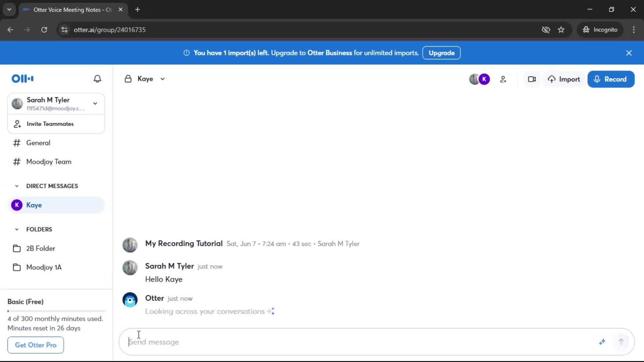644x362 pixels.
Task: Click the folder icon beside 2B Folder
Action: [17, 248]
